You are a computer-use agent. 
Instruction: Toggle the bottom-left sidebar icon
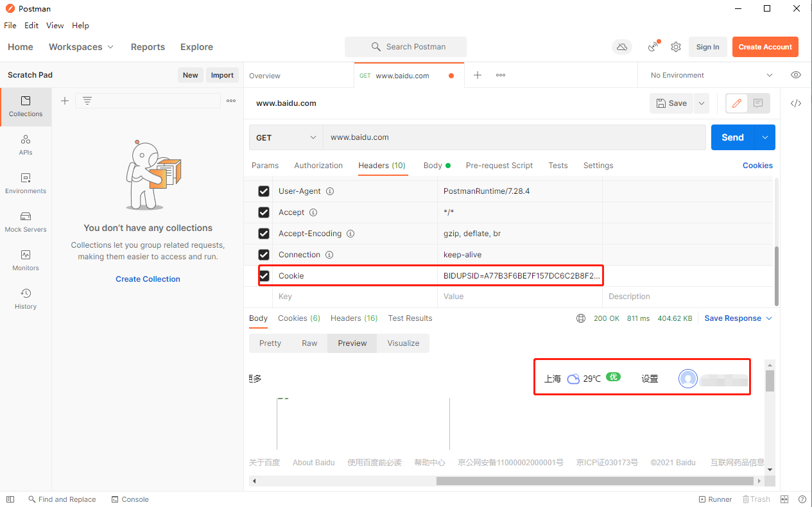point(10,499)
